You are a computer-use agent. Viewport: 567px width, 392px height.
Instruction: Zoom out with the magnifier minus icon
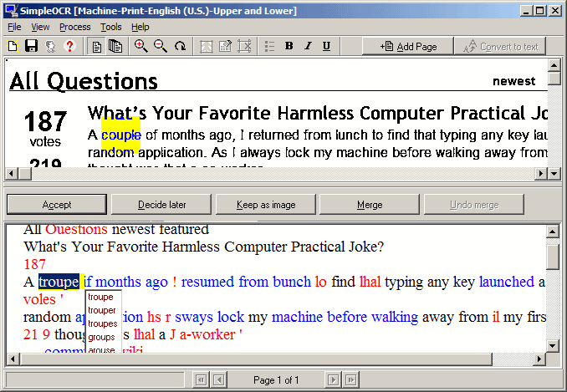point(160,46)
